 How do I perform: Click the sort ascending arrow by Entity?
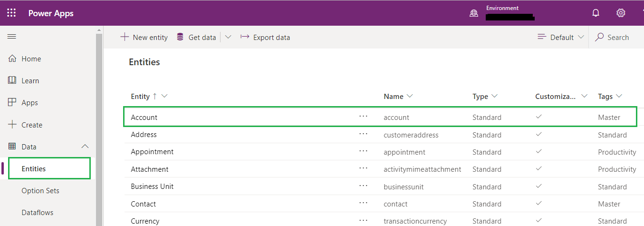[x=154, y=96]
